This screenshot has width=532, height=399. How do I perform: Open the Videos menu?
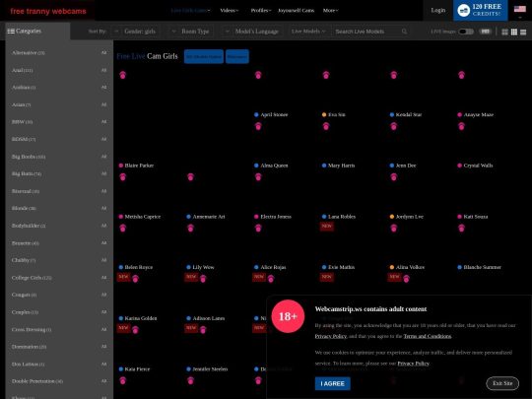point(230,11)
